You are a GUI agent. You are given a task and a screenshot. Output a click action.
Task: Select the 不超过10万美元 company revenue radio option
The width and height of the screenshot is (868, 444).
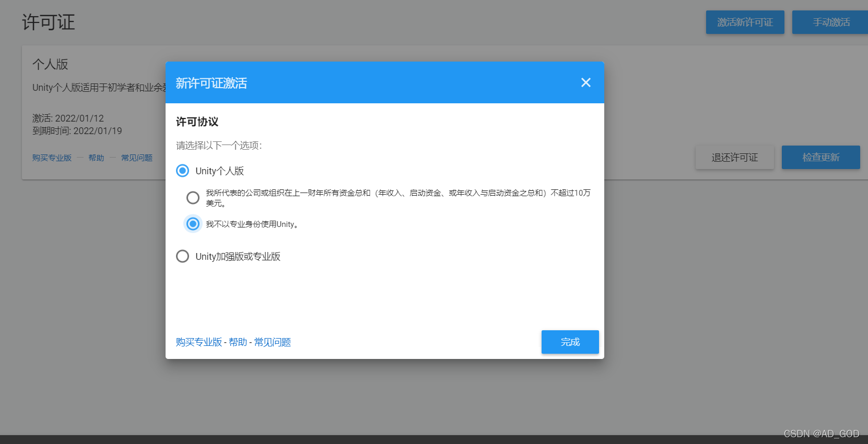(x=193, y=198)
